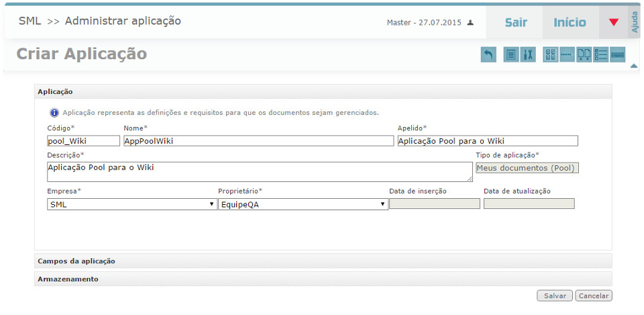The width and height of the screenshot is (644, 315).
Task: Click the checklist toolbar icon
Action: click(601, 55)
